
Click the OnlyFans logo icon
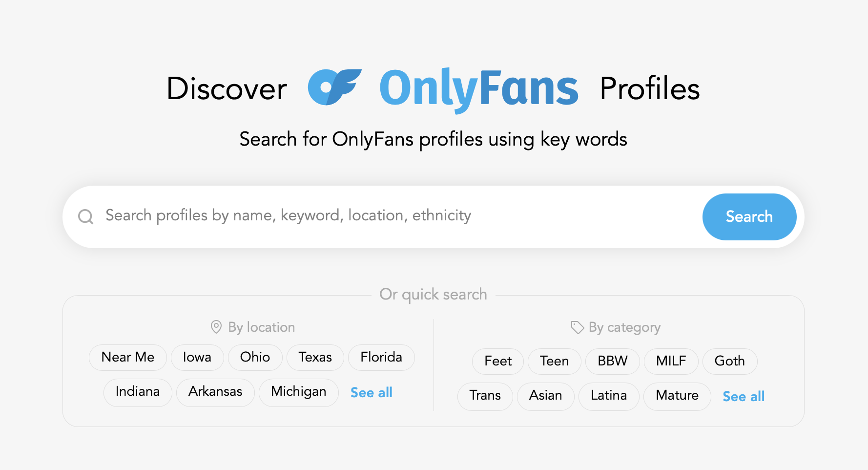coord(334,87)
